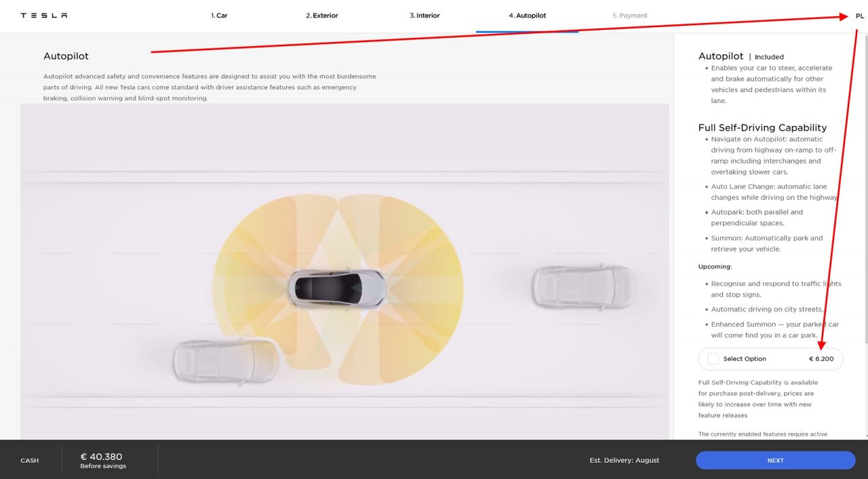Click the Navigate on Autopilot bullet
This screenshot has width=868, height=479.
(774, 155)
